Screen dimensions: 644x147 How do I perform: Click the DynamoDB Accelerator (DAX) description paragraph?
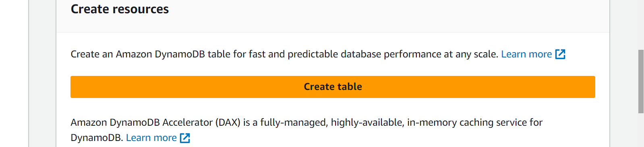tap(306, 130)
